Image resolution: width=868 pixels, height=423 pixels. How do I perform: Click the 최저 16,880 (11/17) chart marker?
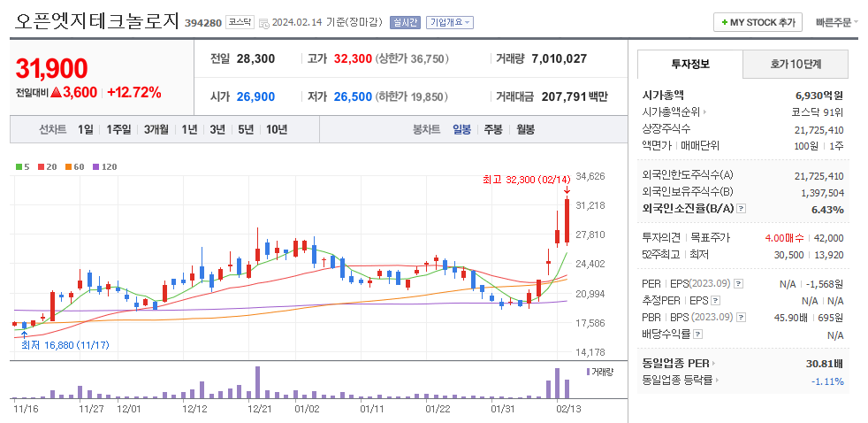tap(65, 345)
